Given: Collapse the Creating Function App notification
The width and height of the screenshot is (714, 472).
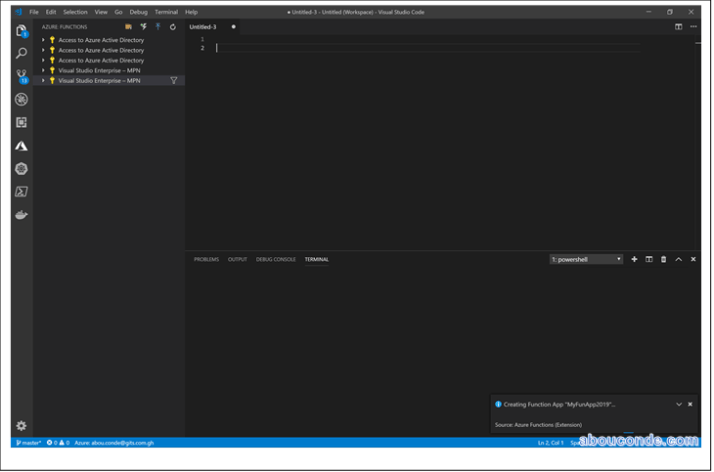Looking at the screenshot, I should click(x=679, y=404).
